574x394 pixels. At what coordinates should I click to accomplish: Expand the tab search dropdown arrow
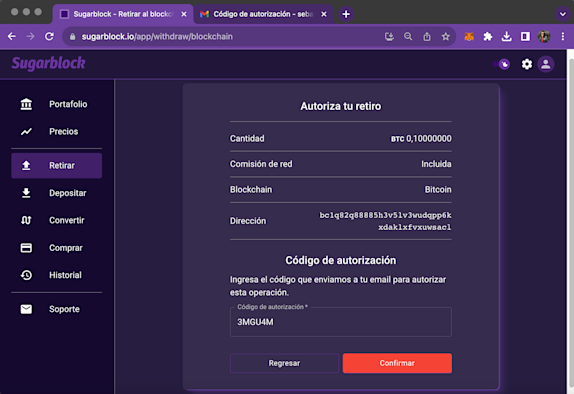tap(563, 15)
